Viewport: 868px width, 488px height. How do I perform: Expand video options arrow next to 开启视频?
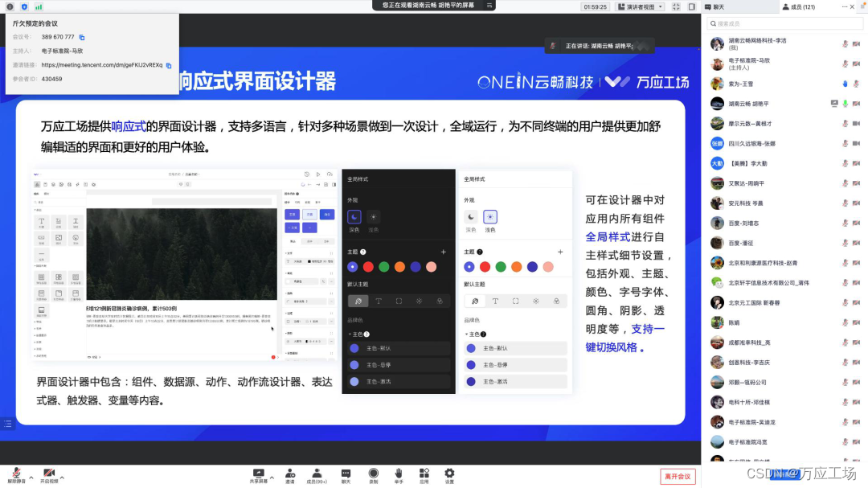(x=62, y=478)
